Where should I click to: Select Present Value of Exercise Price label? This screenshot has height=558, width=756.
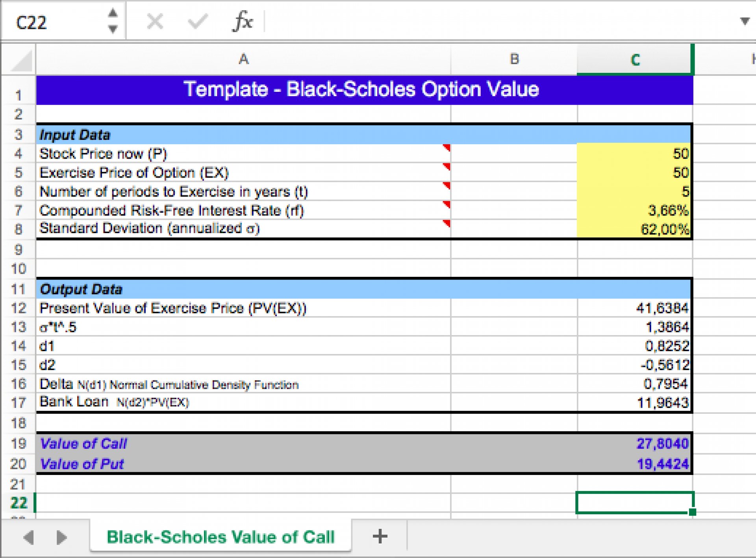coord(172,308)
